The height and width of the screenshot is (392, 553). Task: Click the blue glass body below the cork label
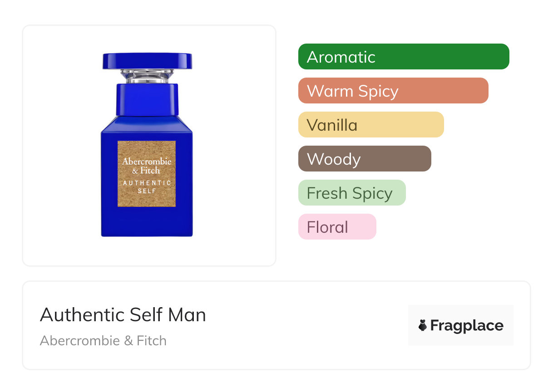(x=147, y=221)
